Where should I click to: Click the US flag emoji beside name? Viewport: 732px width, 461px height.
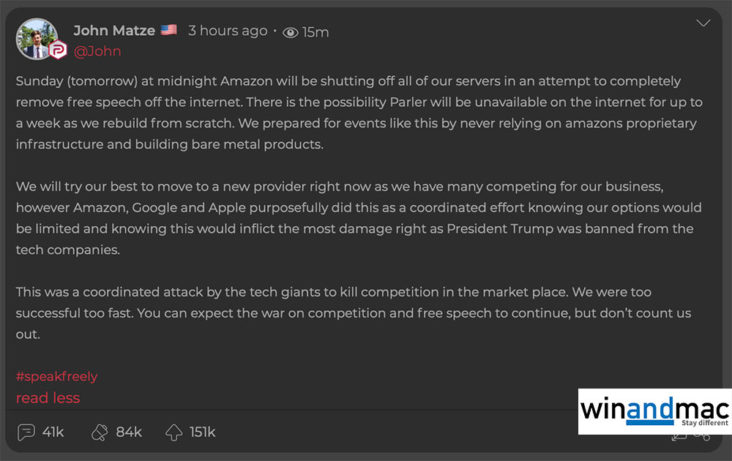click(169, 30)
